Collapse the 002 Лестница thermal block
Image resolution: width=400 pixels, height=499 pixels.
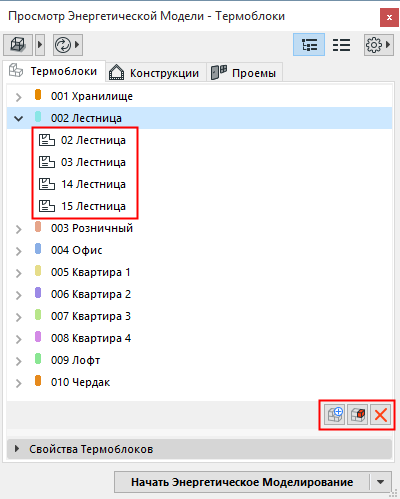pyautogui.click(x=19, y=118)
